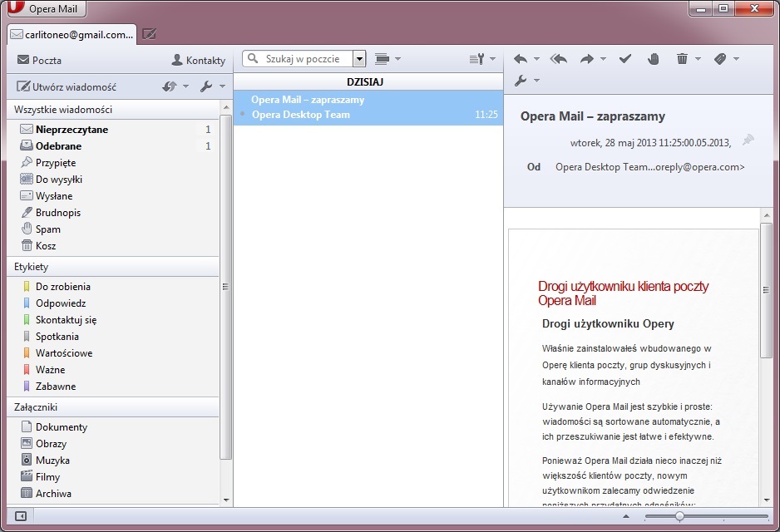
Task: Click the magnifier search icon
Action: pos(253,58)
